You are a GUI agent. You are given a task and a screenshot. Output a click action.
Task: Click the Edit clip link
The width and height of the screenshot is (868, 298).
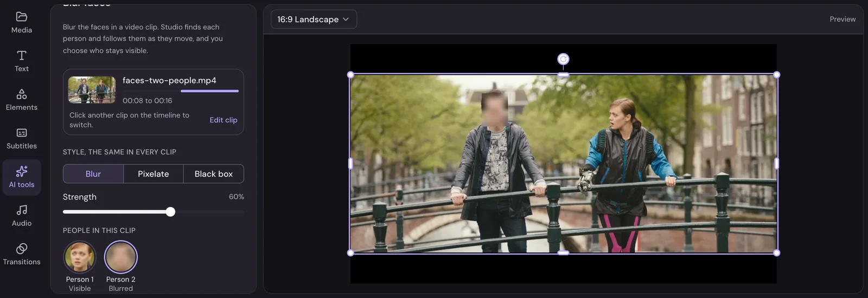point(224,120)
